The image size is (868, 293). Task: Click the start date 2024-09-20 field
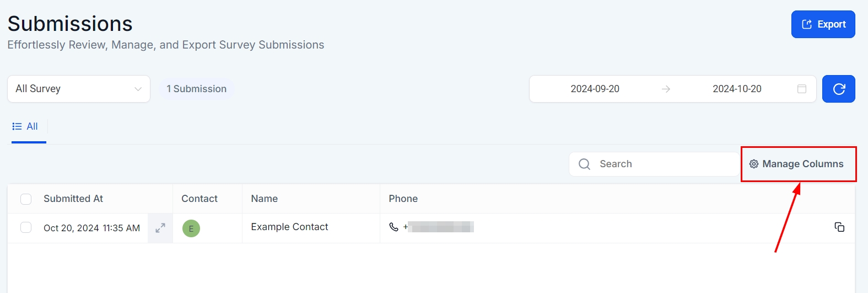tap(595, 89)
